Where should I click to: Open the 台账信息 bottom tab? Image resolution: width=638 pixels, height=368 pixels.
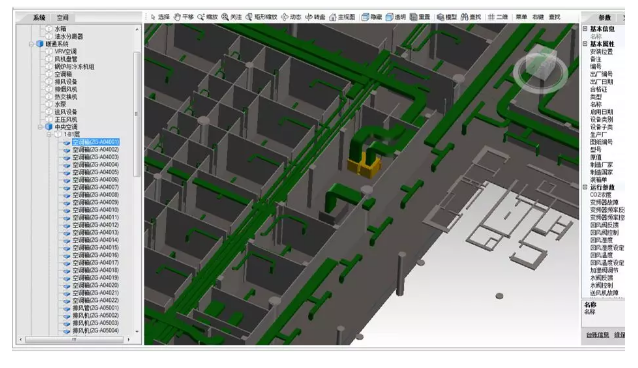point(598,335)
